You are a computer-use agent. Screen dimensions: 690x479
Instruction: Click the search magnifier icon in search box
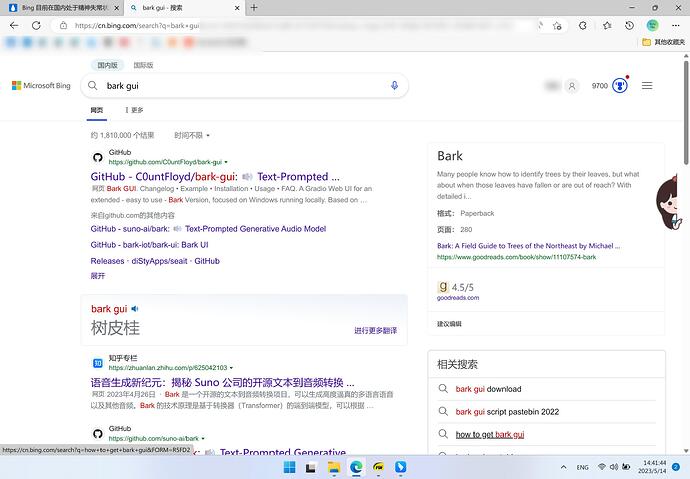[x=92, y=85]
